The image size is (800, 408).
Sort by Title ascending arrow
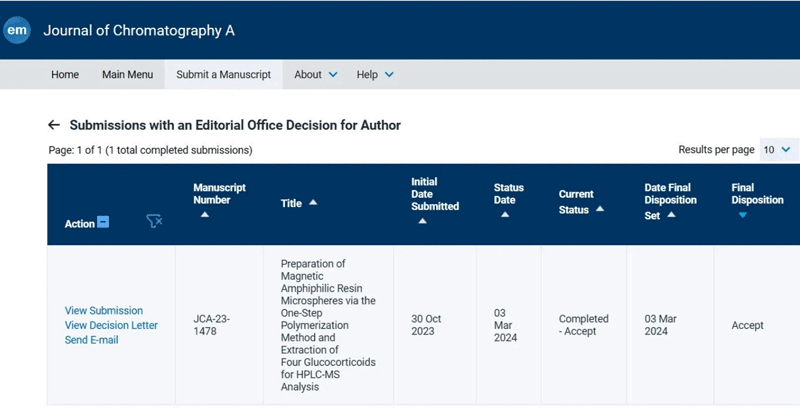tap(313, 203)
